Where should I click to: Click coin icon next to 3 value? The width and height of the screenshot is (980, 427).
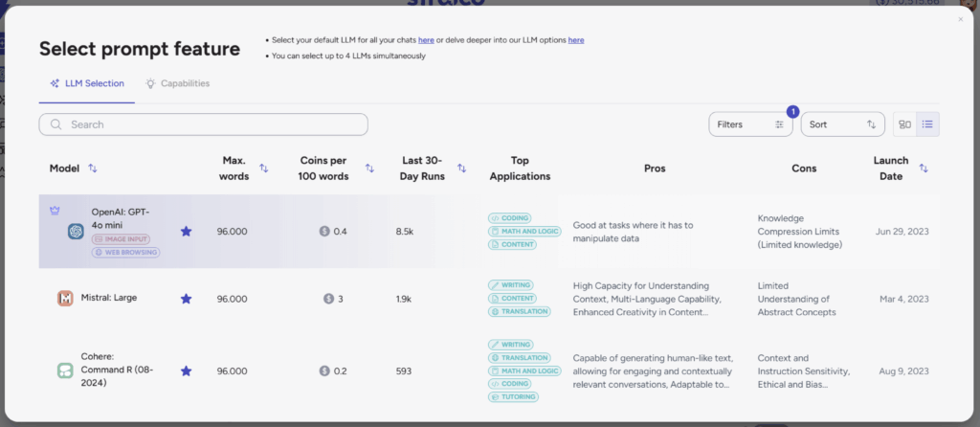pos(329,299)
